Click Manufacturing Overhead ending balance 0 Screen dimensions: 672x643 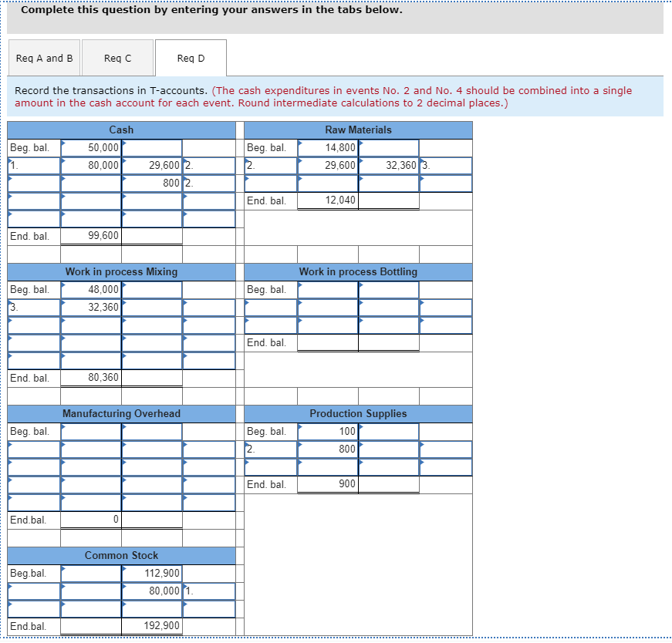click(91, 520)
